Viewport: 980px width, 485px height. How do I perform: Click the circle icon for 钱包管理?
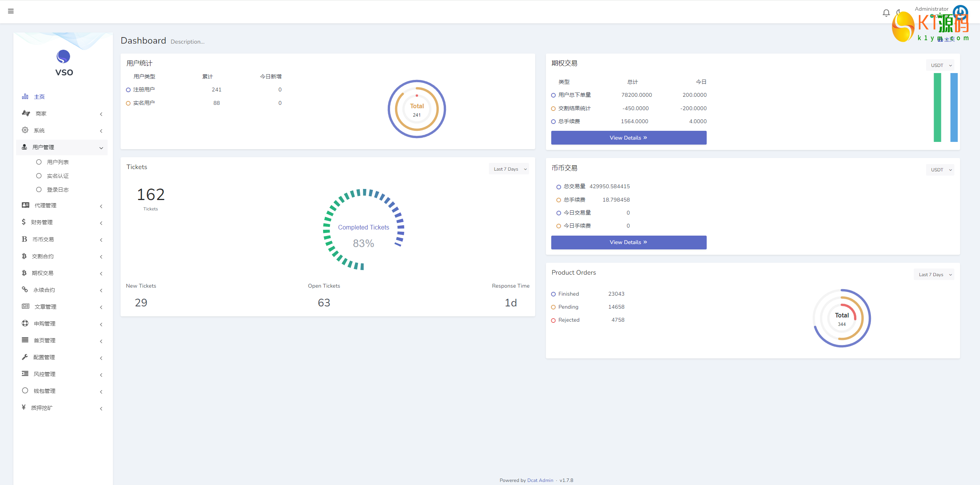(25, 391)
